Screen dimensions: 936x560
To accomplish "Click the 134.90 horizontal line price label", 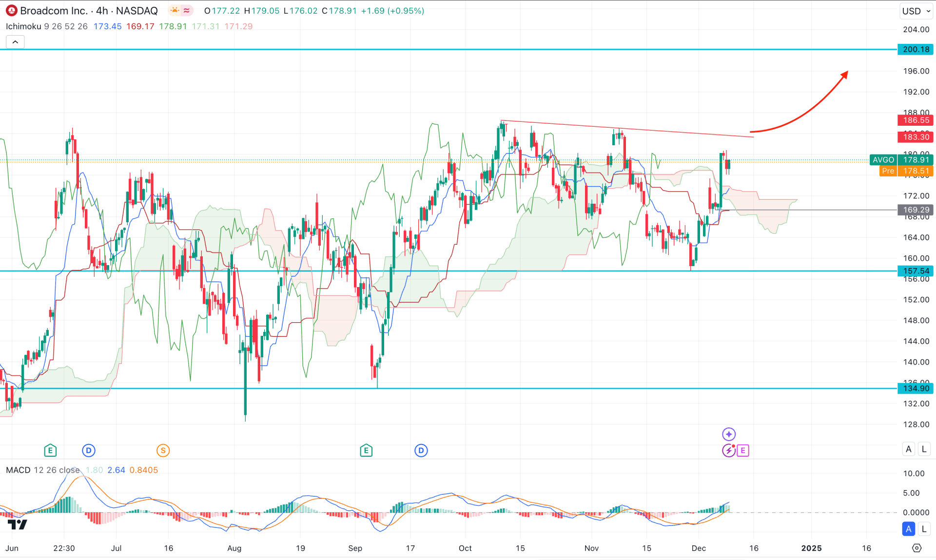I will (916, 388).
